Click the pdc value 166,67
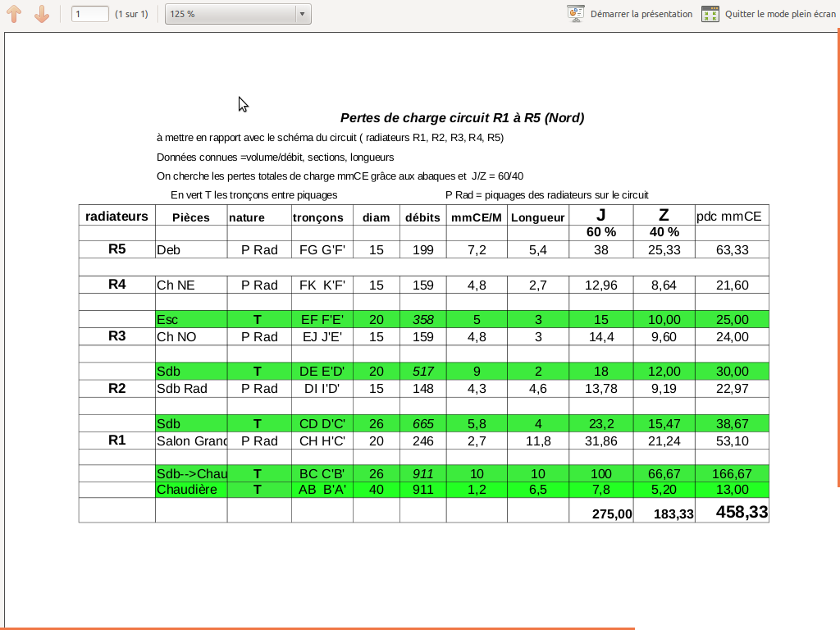This screenshot has height=630, width=840. pos(732,473)
